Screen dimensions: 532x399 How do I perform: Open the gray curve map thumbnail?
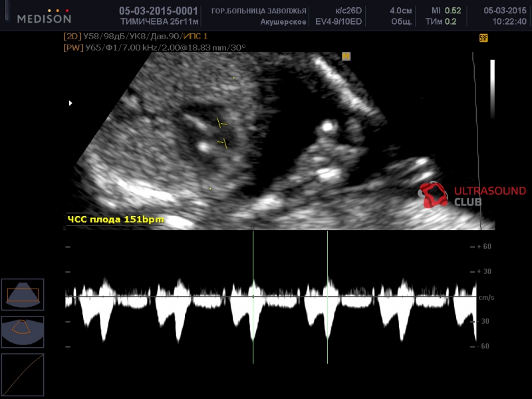(23, 374)
